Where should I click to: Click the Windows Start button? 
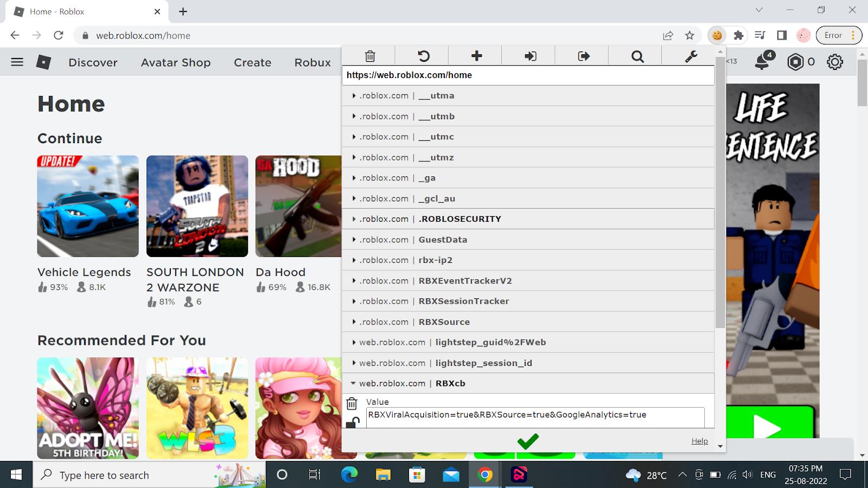(x=16, y=475)
